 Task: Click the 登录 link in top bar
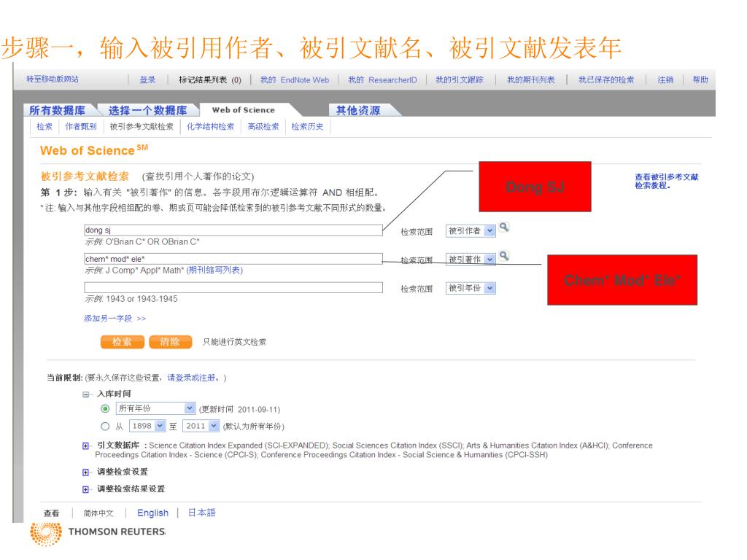coord(147,80)
